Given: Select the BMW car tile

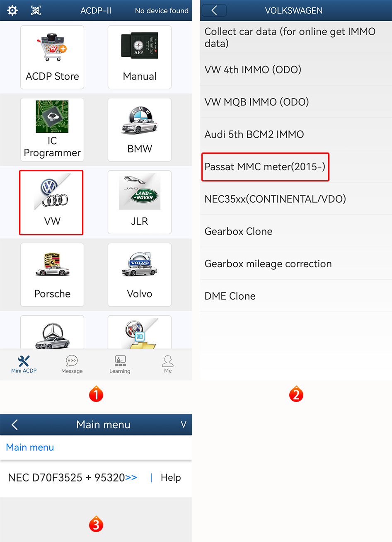Looking at the screenshot, I should pyautogui.click(x=140, y=130).
